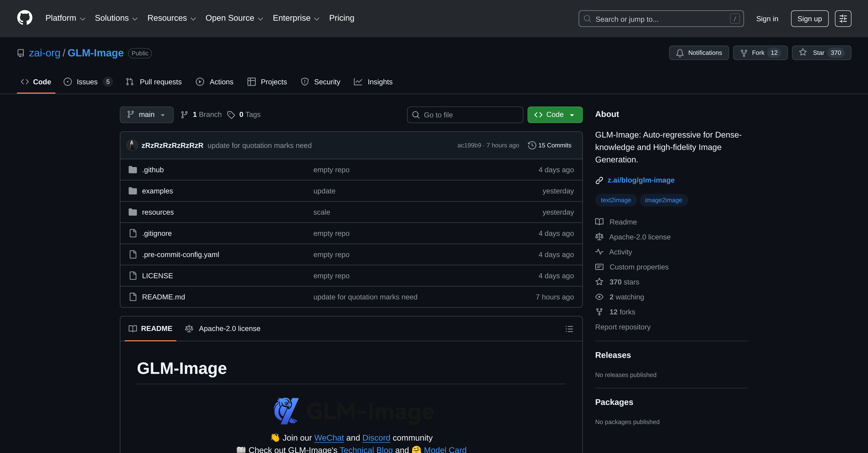Click the Notifications bell icon

tap(680, 53)
